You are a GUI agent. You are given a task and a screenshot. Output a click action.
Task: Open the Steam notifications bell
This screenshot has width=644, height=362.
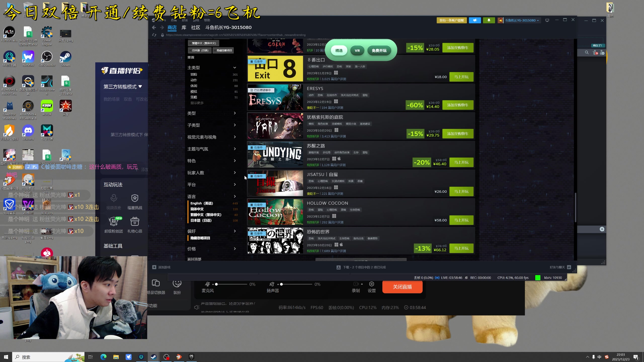tap(489, 20)
